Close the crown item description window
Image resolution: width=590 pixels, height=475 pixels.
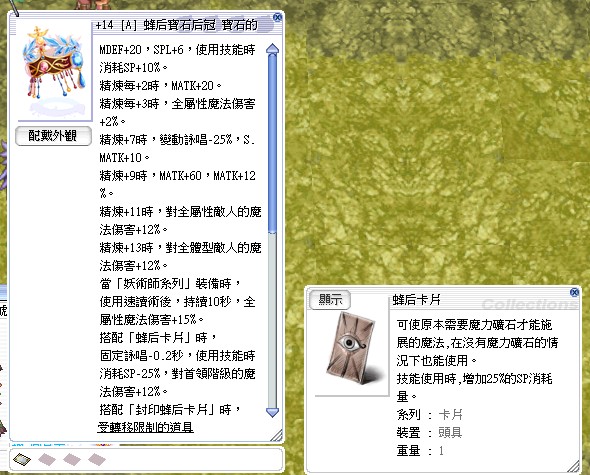[x=277, y=17]
